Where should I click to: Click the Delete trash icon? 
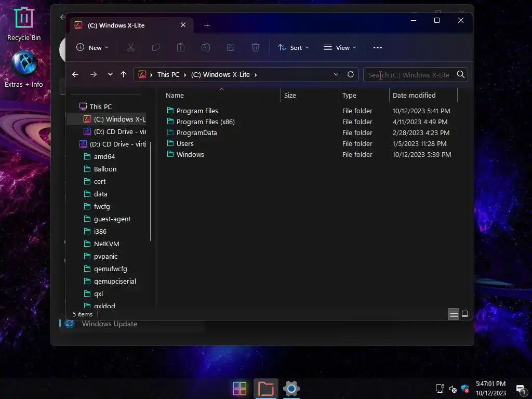point(256,47)
